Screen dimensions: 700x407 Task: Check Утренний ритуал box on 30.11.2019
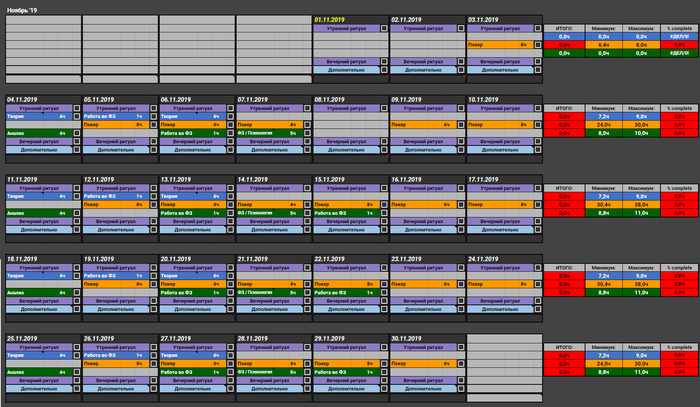(461, 347)
